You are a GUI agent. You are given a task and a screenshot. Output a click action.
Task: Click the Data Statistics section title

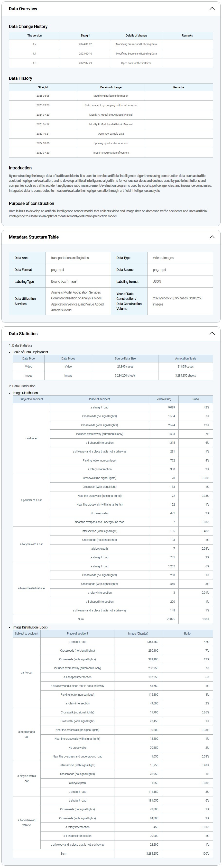pyautogui.click(x=23, y=333)
